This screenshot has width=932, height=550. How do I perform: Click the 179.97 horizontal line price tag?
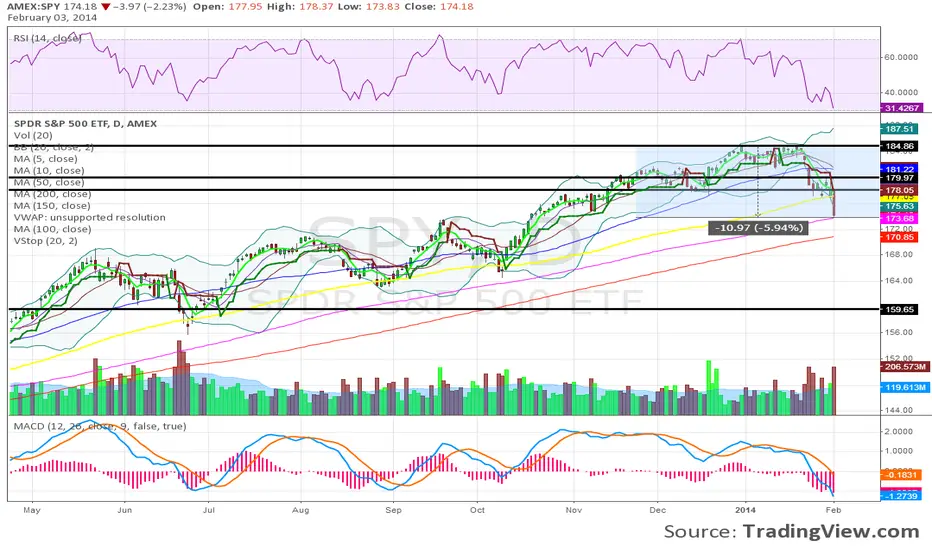[899, 178]
